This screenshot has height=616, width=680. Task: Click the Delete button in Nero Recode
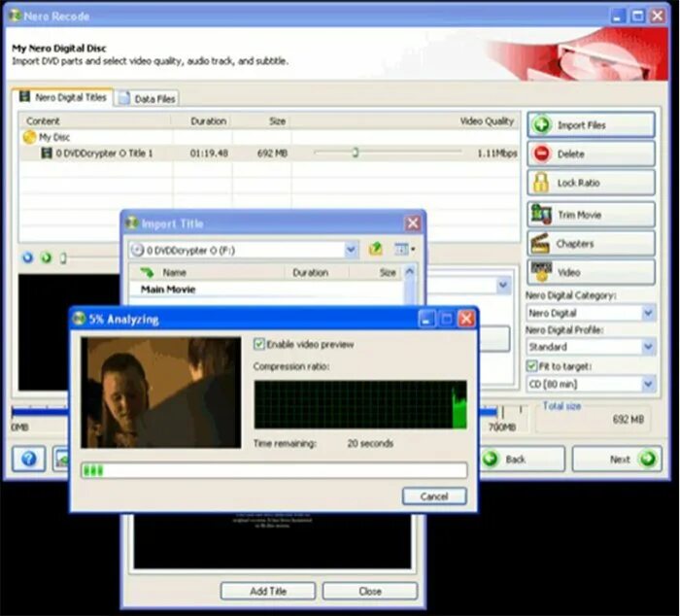pyautogui.click(x=591, y=154)
